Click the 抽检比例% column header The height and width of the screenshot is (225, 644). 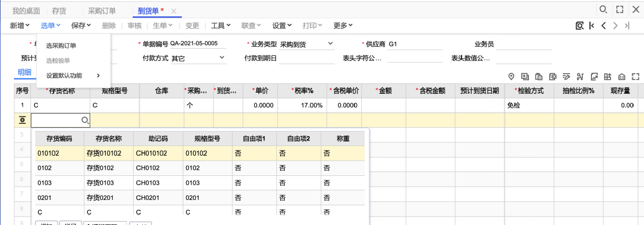(x=579, y=91)
